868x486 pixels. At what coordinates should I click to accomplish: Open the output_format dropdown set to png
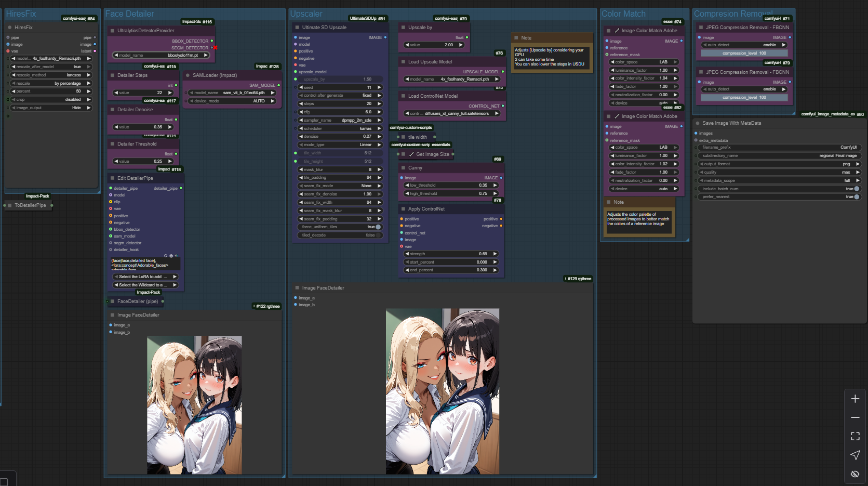tap(779, 164)
